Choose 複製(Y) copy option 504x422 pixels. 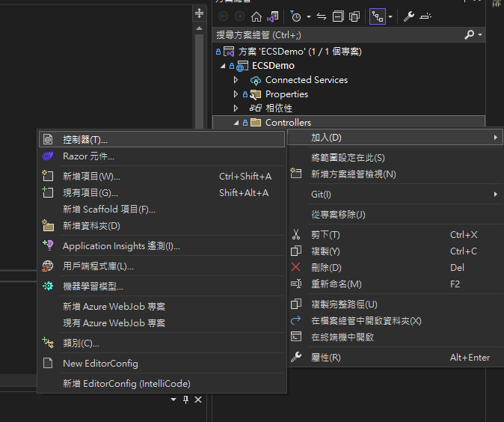[x=395, y=251]
